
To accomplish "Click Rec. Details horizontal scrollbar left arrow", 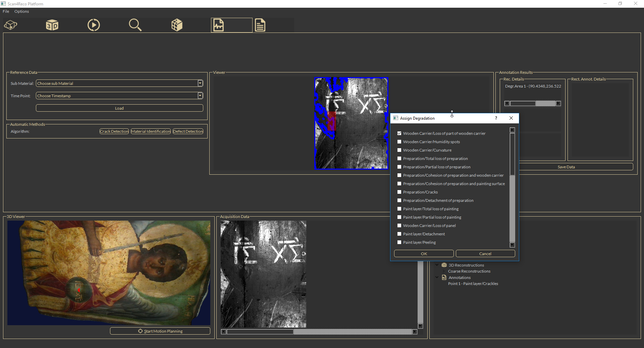I will tap(507, 103).
